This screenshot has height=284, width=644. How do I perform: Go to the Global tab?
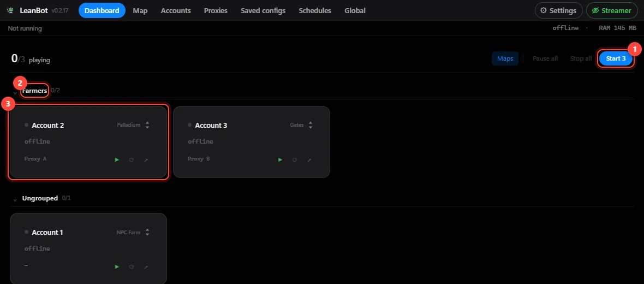(x=355, y=11)
